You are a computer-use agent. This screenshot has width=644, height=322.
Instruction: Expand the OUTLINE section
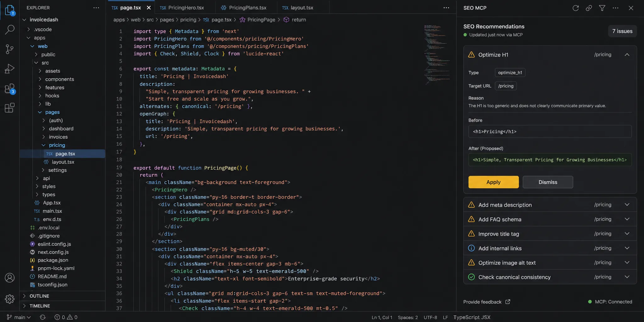(62, 296)
